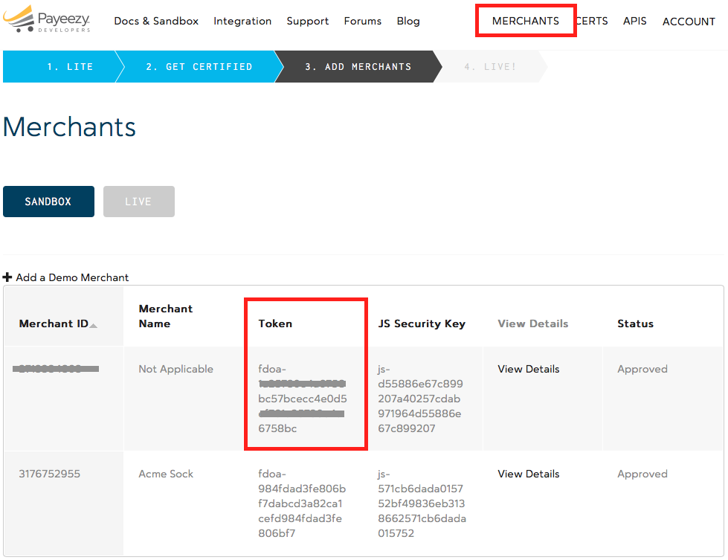The height and width of the screenshot is (560, 728).
Task: Click the redacted merchant ID cell
Action: tap(56, 369)
